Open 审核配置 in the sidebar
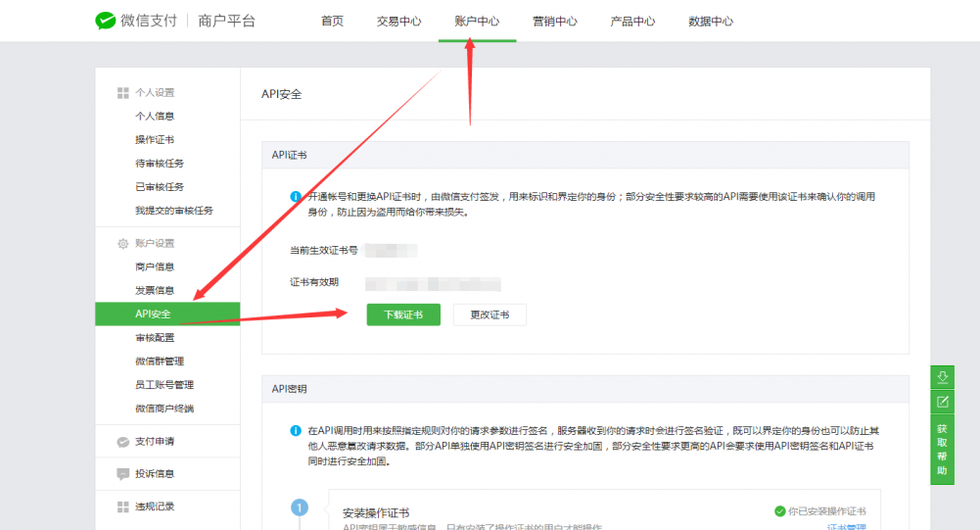Viewport: 980px width, 530px height. 155,338
